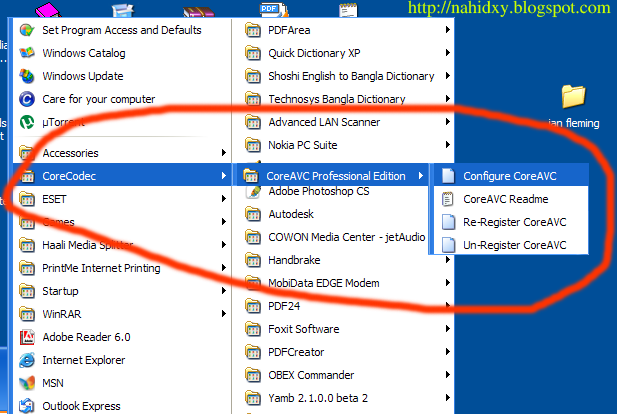Click the Adobe Reader 6.0 icon
The width and height of the screenshot is (617, 414).
click(27, 337)
